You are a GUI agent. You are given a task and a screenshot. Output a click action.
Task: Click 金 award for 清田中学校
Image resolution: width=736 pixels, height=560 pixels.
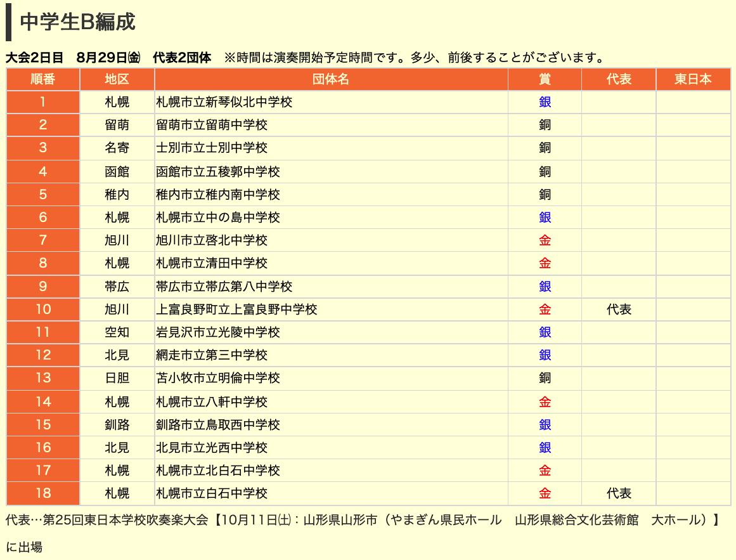pyautogui.click(x=545, y=263)
